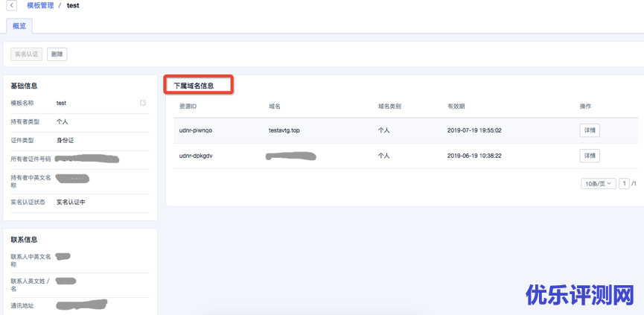Click the 域名类别 column header
The width and height of the screenshot is (644, 315).
tap(389, 106)
